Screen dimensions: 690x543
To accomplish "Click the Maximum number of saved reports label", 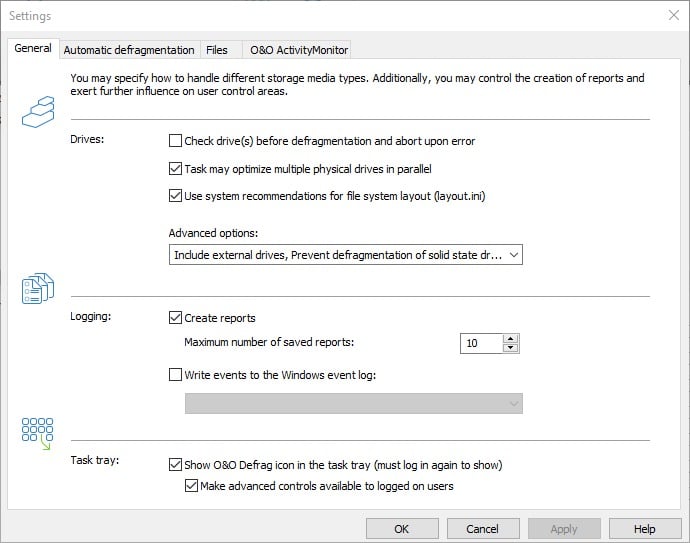I will click(269, 342).
